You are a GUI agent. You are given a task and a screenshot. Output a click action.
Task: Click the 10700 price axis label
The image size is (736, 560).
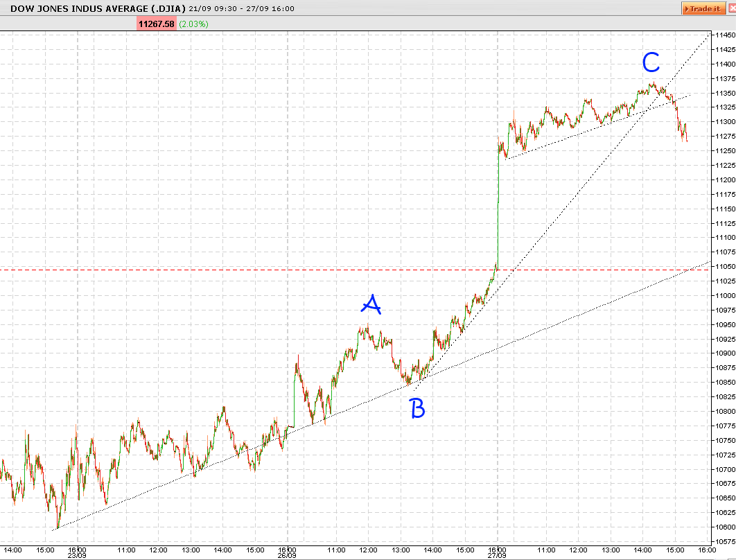point(725,469)
